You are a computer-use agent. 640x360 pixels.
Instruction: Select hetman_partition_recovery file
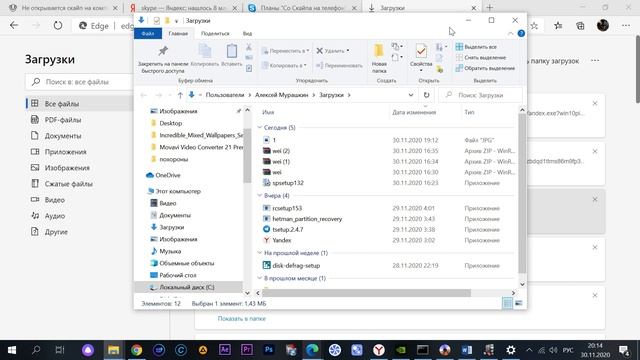[307, 219]
